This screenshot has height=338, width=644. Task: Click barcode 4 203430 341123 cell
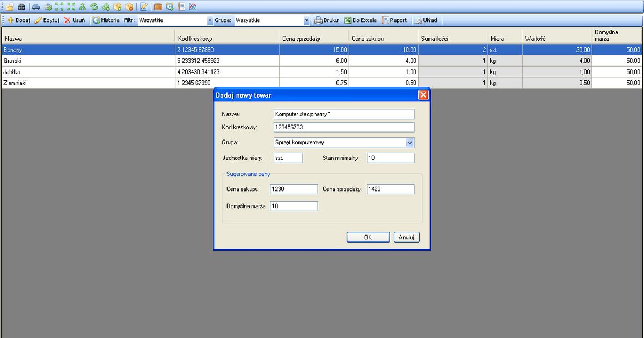pyautogui.click(x=227, y=72)
